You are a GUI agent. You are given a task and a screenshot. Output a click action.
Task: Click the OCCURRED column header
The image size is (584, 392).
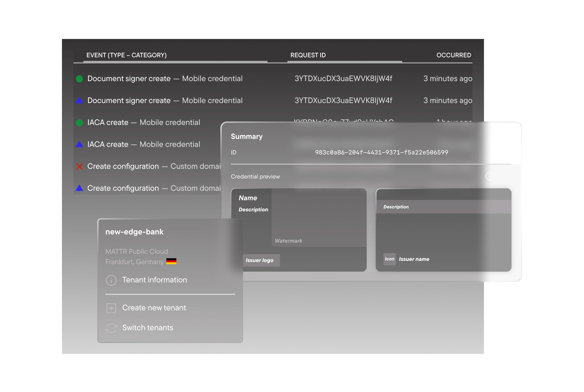point(453,55)
